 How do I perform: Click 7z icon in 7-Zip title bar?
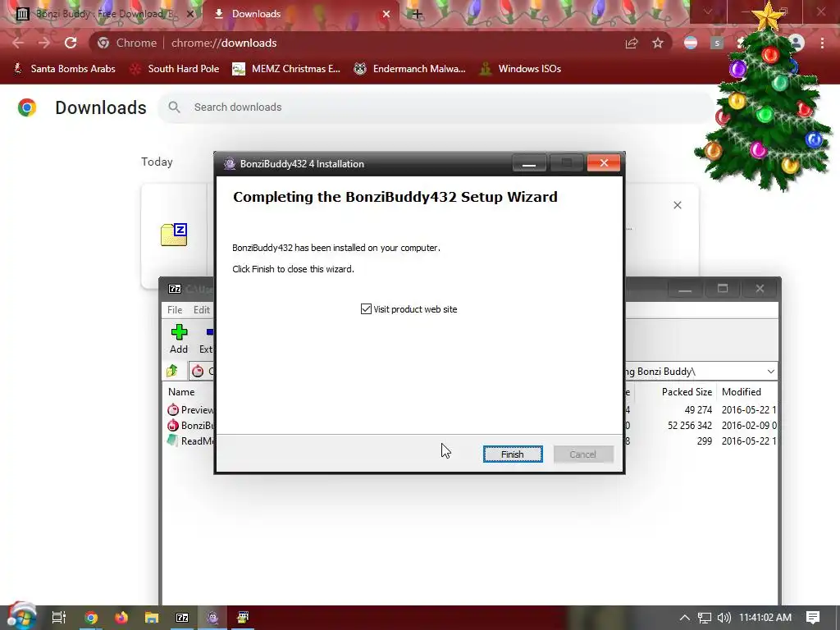click(x=175, y=289)
